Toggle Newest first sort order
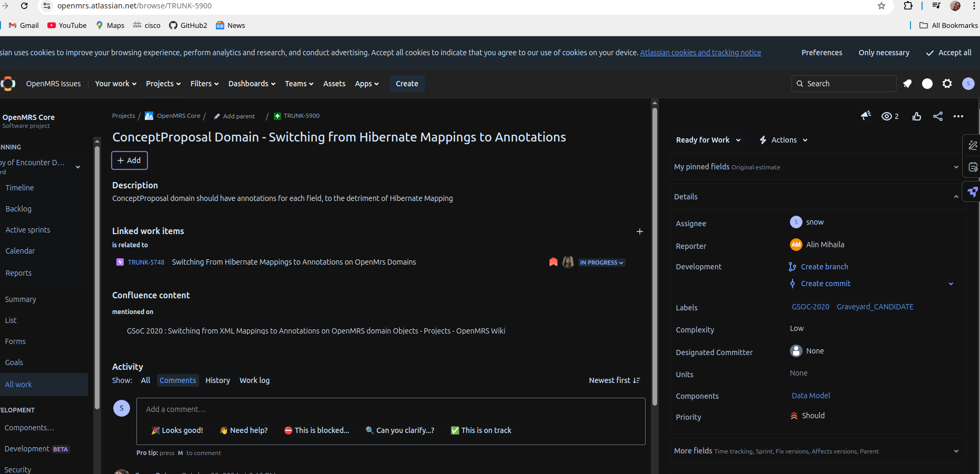 coord(615,380)
